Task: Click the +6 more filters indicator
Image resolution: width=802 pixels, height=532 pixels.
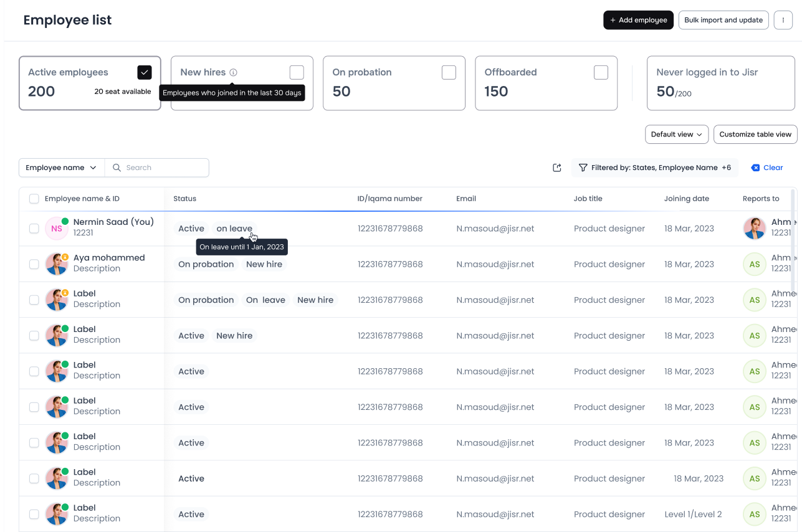Action: coord(726,168)
